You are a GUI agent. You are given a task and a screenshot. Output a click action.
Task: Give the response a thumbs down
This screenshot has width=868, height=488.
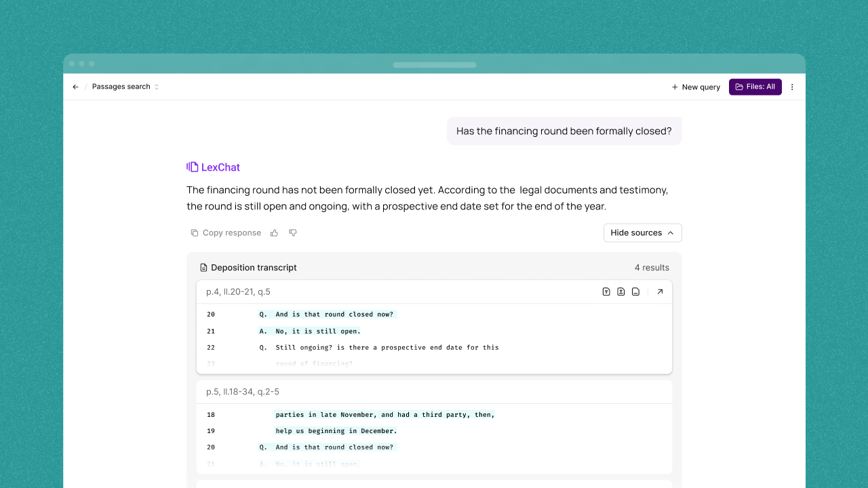click(x=293, y=232)
